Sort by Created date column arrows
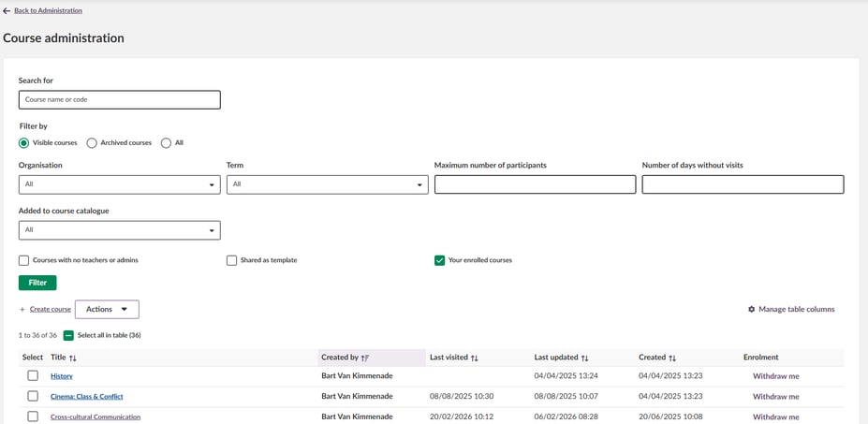 coord(672,358)
